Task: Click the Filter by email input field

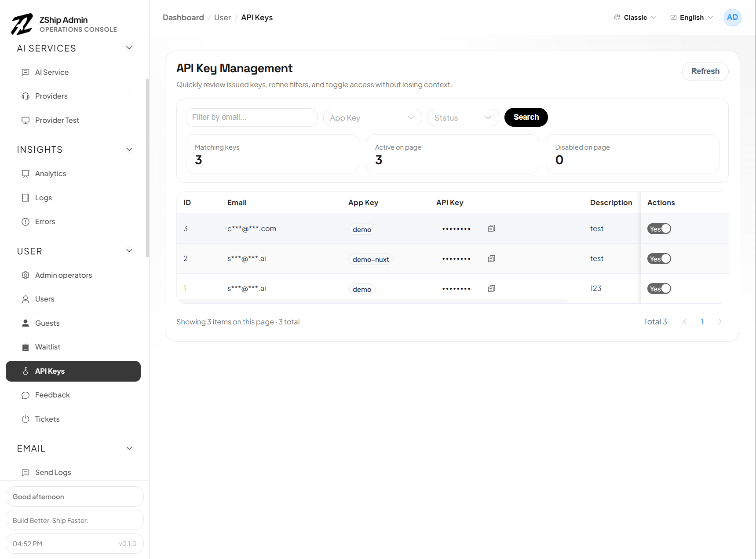Action: click(251, 118)
